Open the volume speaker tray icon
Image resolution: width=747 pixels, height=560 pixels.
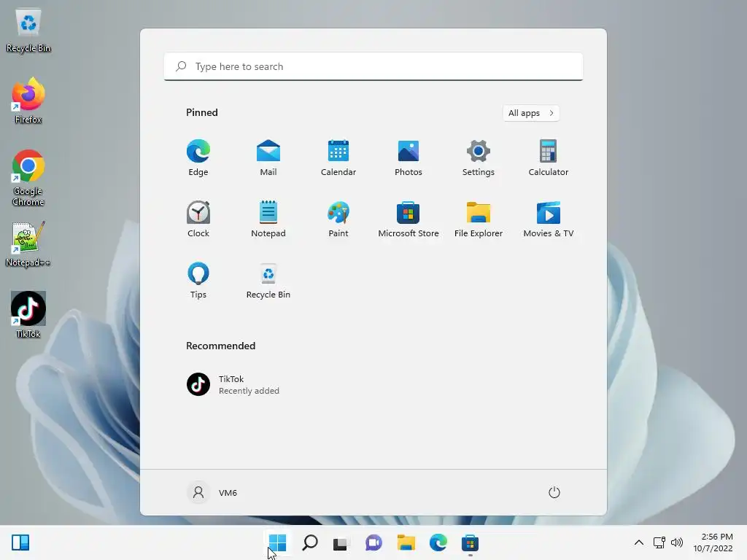pos(676,542)
